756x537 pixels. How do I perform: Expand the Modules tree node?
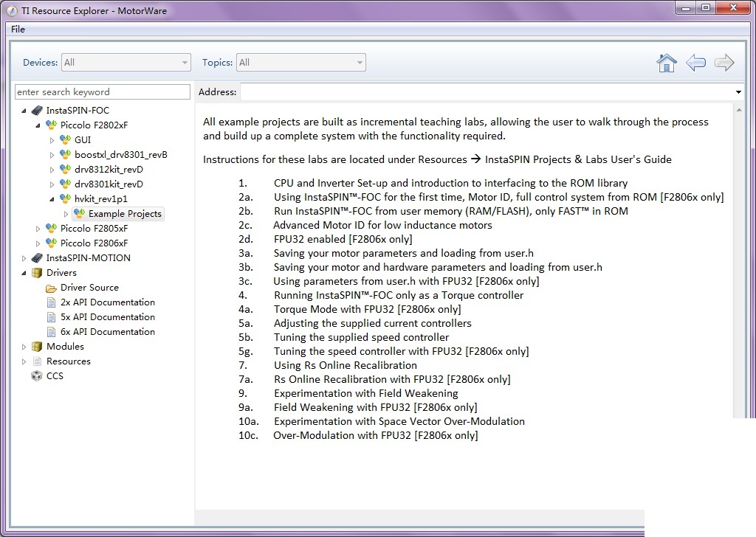coord(24,347)
